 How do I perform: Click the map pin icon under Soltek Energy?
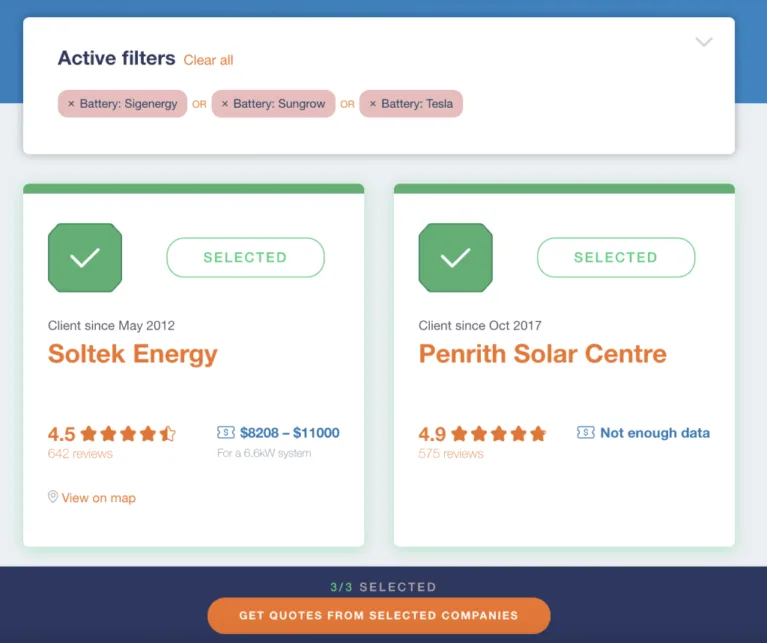(53, 497)
